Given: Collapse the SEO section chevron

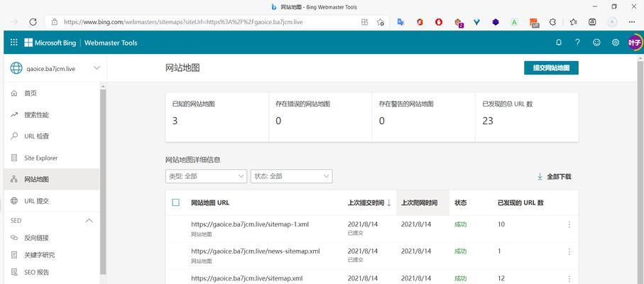Looking at the screenshot, I should click(89, 221).
